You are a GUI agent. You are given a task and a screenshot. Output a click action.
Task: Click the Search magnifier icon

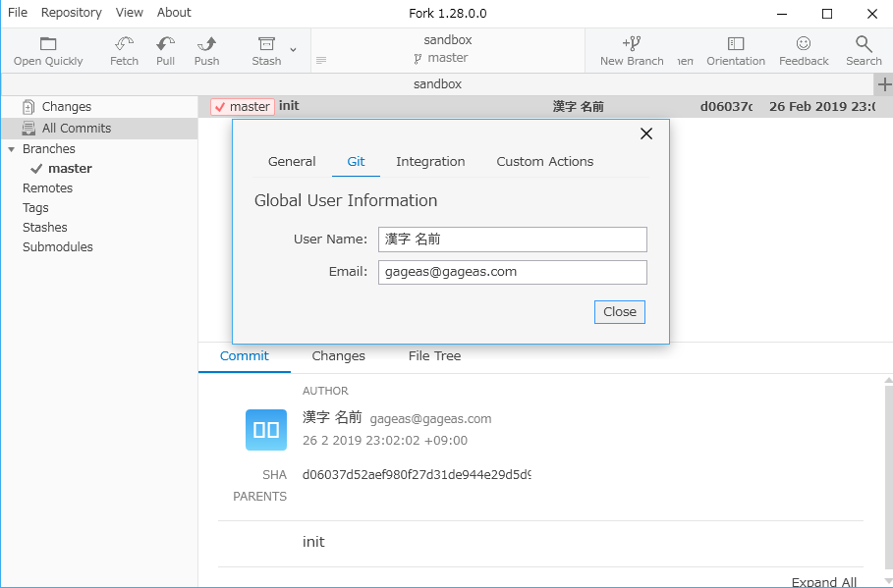tap(864, 44)
